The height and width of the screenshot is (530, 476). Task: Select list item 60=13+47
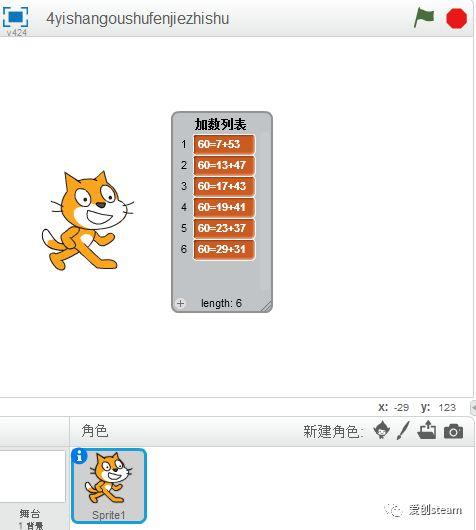(224, 165)
